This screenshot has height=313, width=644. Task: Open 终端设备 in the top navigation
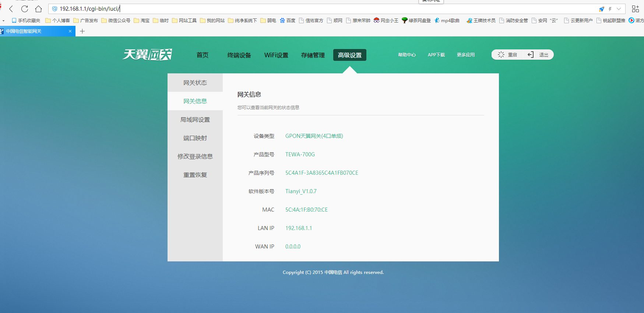239,55
